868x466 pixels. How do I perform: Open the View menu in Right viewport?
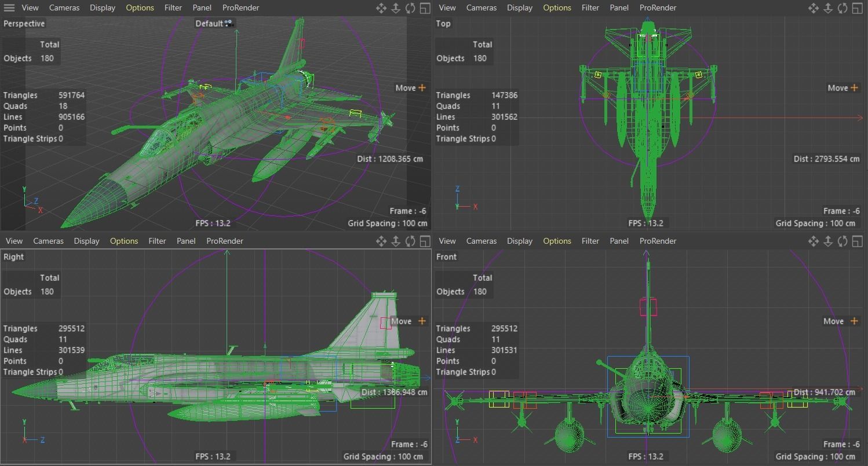tap(14, 241)
